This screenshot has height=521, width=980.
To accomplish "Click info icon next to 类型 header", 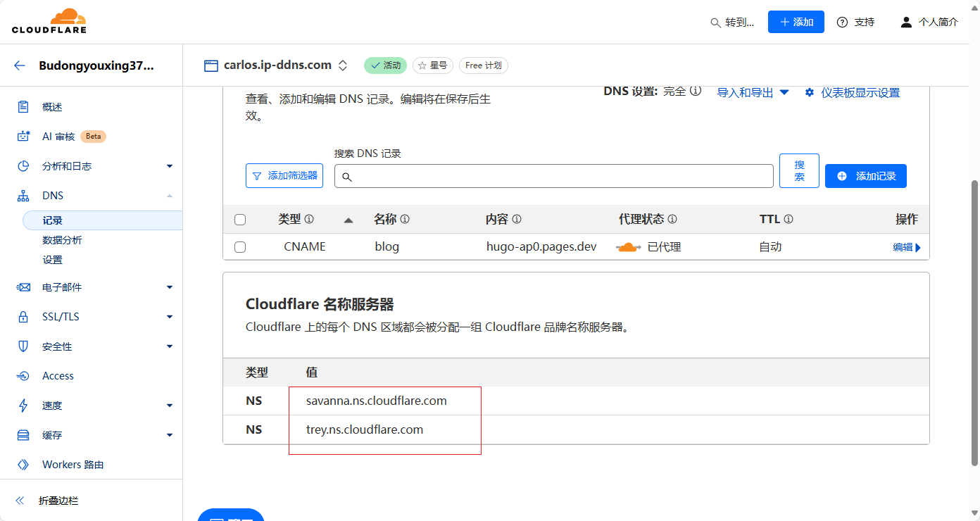I will pyautogui.click(x=309, y=219).
